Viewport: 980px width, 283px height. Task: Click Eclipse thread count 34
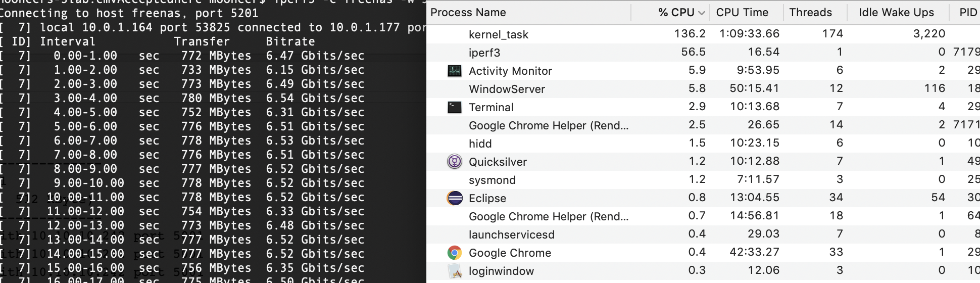tap(836, 197)
